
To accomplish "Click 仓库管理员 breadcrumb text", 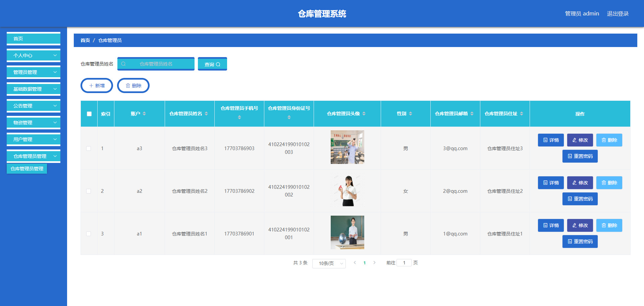I will tap(110, 40).
